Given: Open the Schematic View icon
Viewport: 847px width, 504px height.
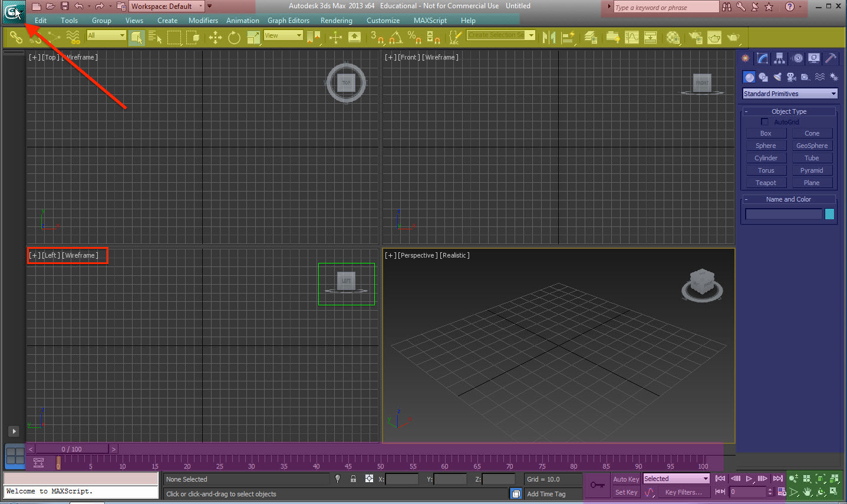Looking at the screenshot, I should click(x=650, y=38).
